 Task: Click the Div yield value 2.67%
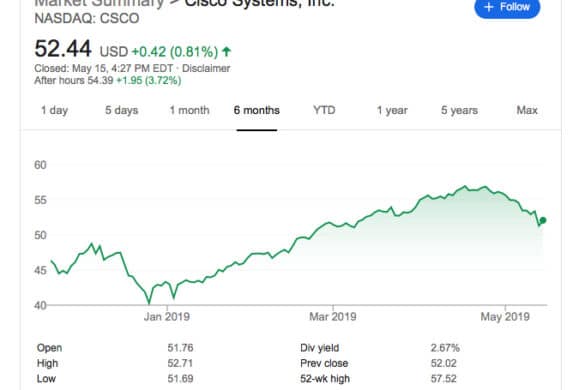coord(445,348)
